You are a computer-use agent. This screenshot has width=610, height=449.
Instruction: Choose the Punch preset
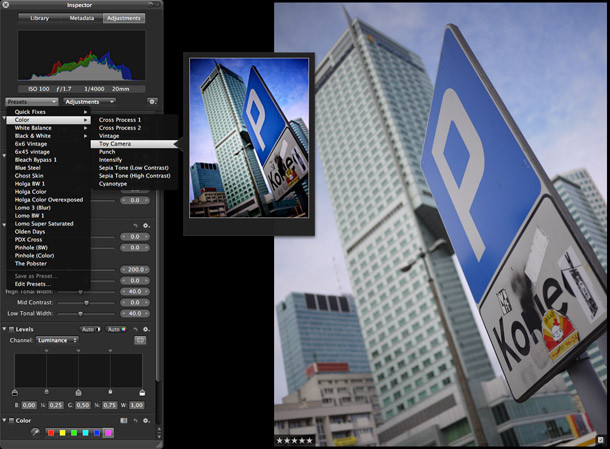click(x=134, y=152)
